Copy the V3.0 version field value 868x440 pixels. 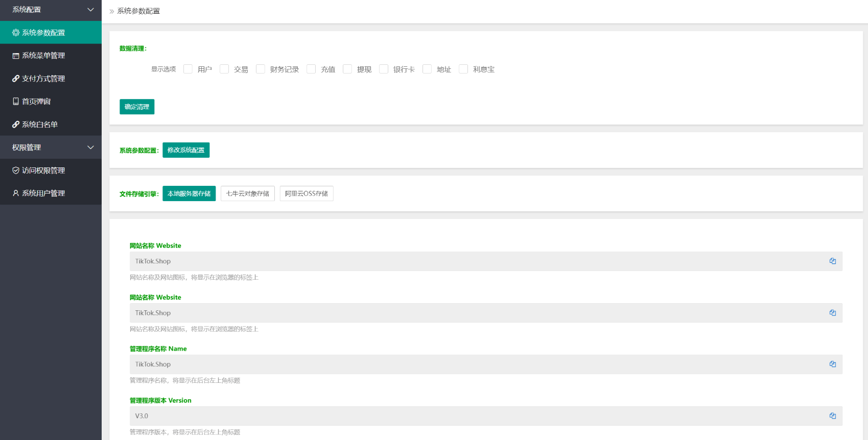[833, 416]
